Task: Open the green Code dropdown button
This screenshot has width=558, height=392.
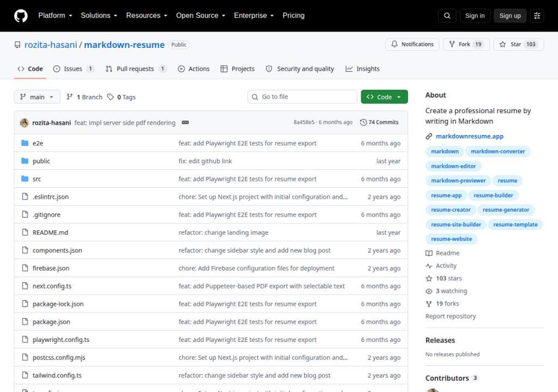Action: pos(384,97)
